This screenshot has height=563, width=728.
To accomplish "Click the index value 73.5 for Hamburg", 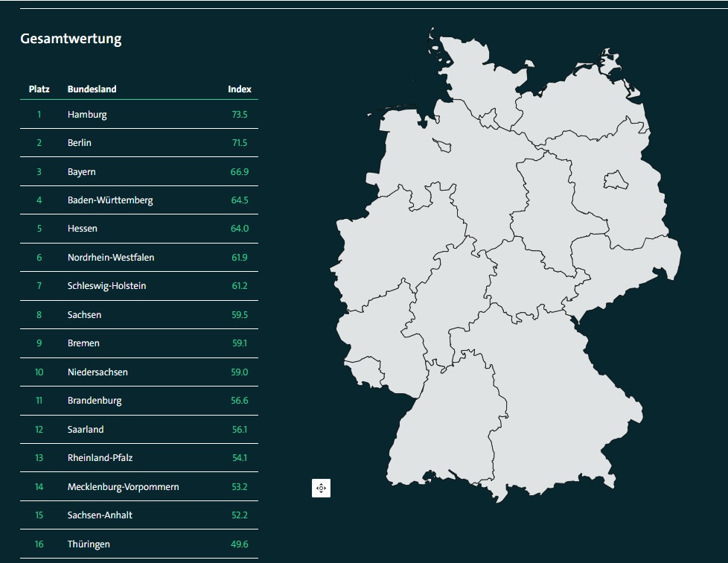I will (240, 114).
